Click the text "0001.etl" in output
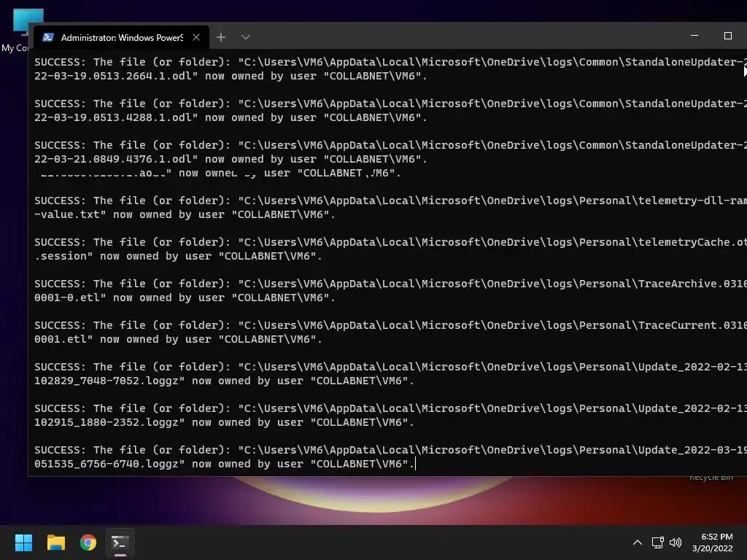 (61, 339)
